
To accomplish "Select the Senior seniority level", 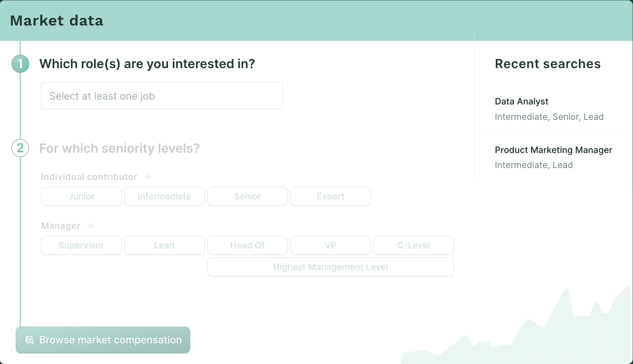I will 247,196.
